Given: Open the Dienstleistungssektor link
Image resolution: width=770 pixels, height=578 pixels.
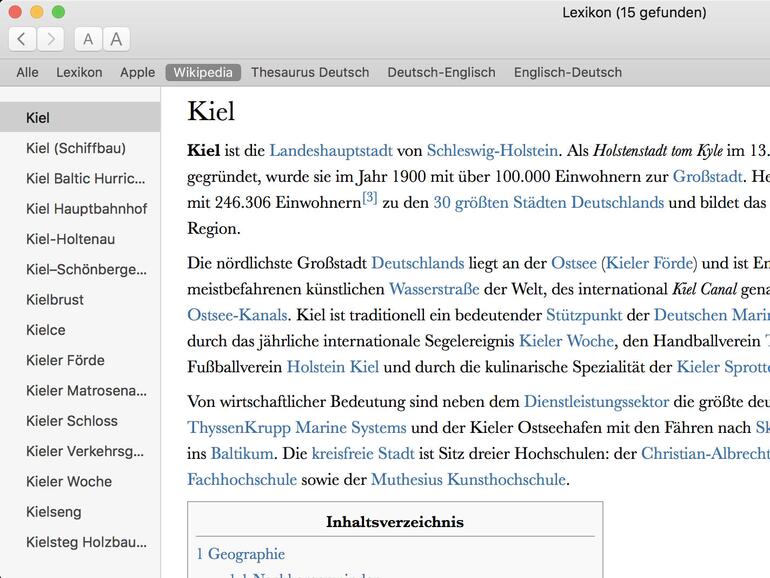Looking at the screenshot, I should pos(596,402).
